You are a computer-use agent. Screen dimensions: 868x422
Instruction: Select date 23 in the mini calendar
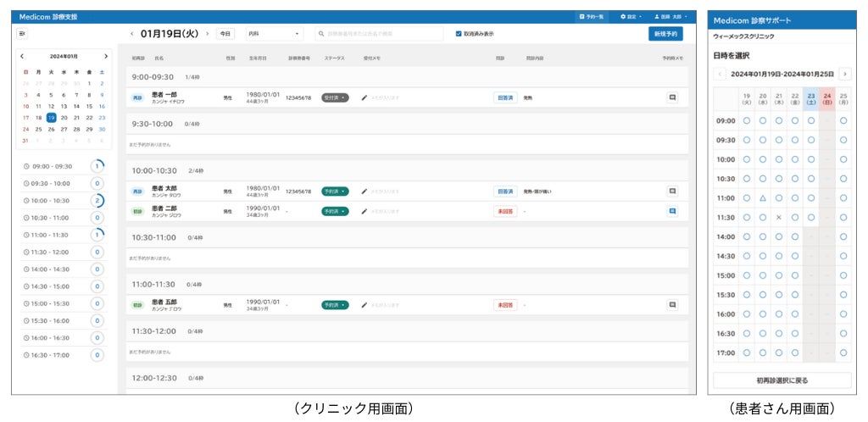102,118
